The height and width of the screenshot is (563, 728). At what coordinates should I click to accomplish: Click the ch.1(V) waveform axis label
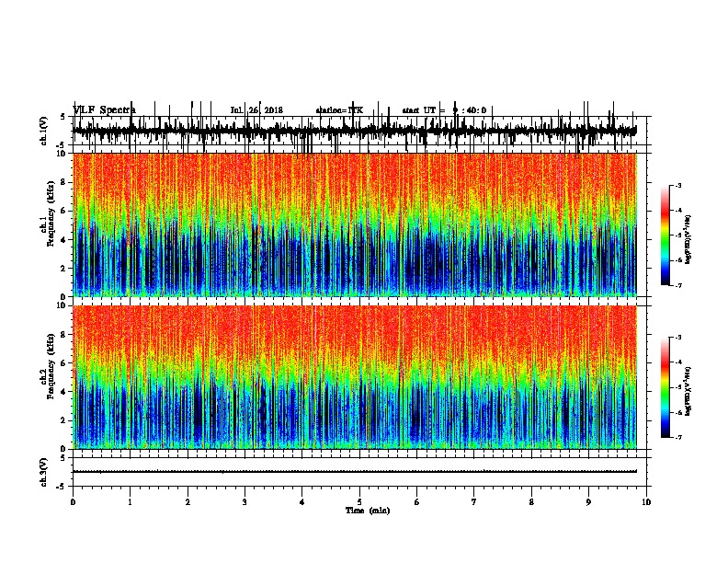pyautogui.click(x=43, y=131)
